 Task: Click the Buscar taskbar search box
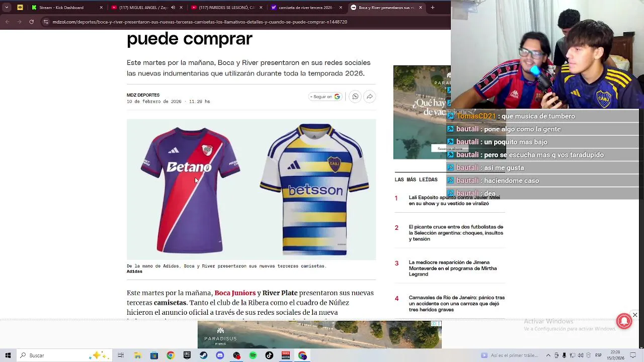(63, 355)
